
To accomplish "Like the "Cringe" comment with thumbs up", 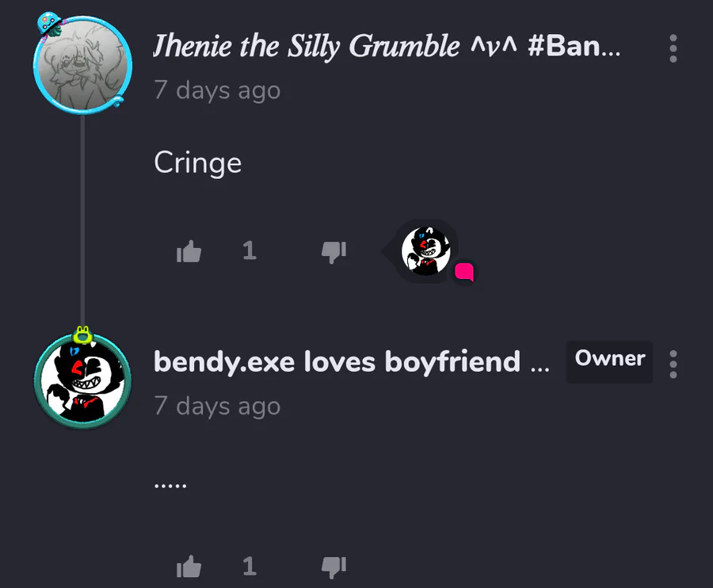I will point(189,251).
